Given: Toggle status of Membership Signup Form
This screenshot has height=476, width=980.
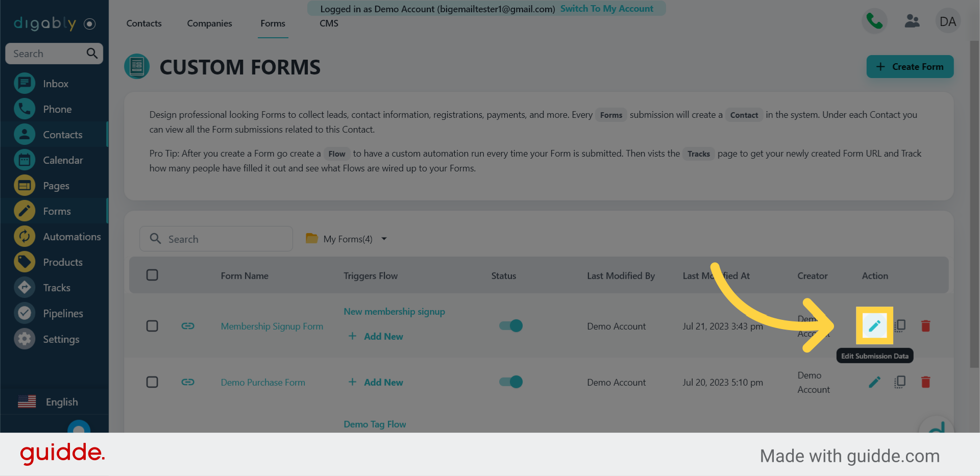Looking at the screenshot, I should [x=511, y=325].
